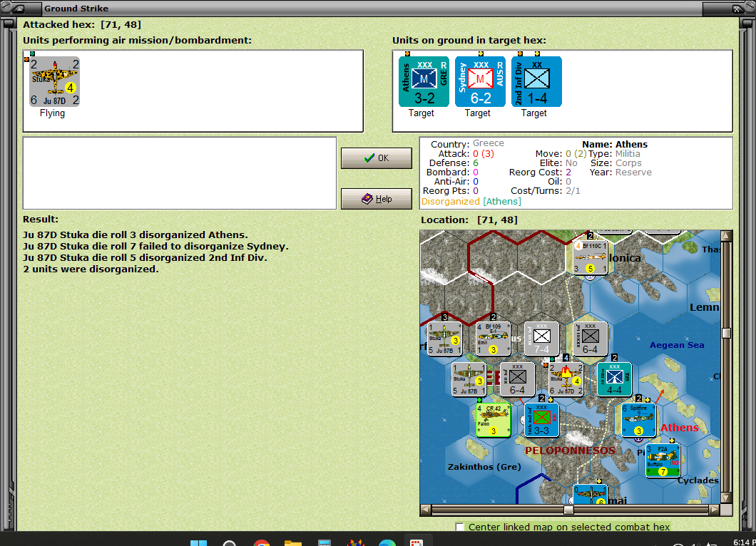Click the XLIII Inf 7-4 counter
This screenshot has height=546, width=756.
pos(541,338)
